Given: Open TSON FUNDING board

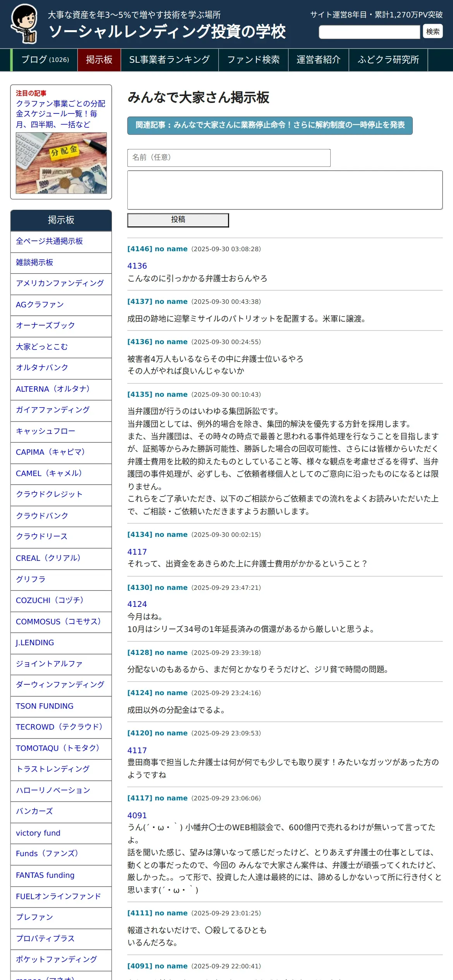Looking at the screenshot, I should pos(61,706).
